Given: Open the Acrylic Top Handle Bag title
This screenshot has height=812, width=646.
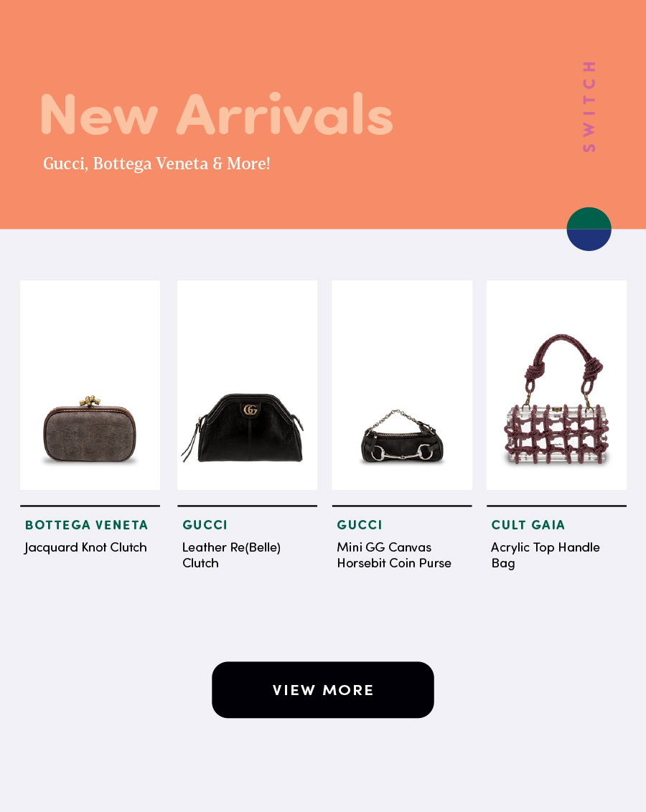Looking at the screenshot, I should coord(546,555).
